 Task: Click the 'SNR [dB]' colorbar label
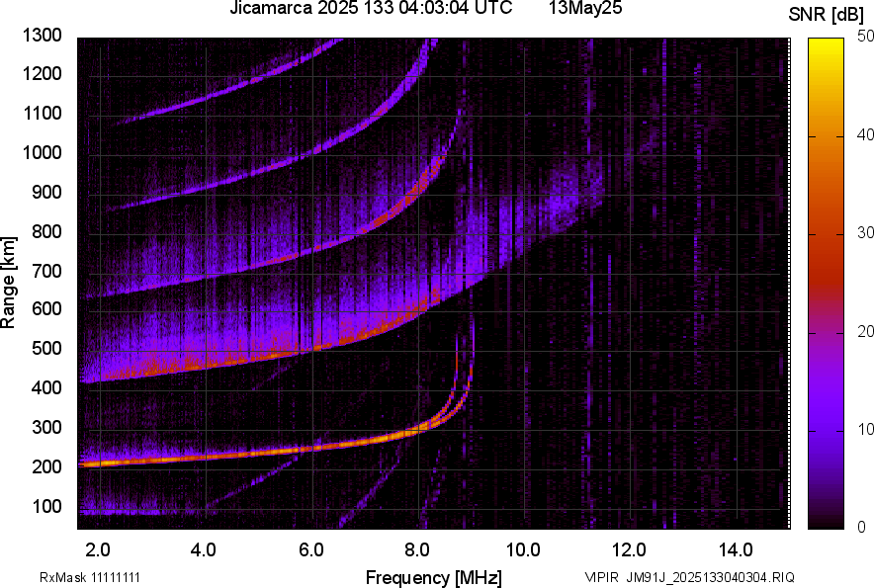826,15
